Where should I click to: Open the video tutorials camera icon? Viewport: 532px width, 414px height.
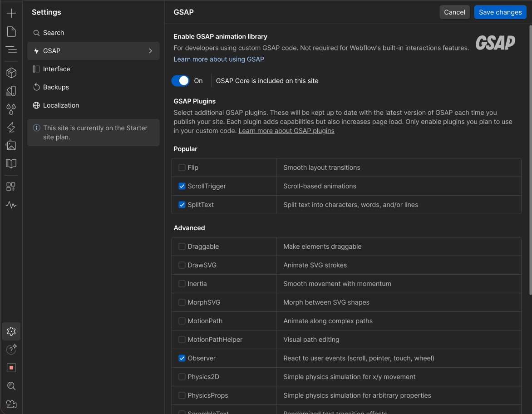(11, 404)
